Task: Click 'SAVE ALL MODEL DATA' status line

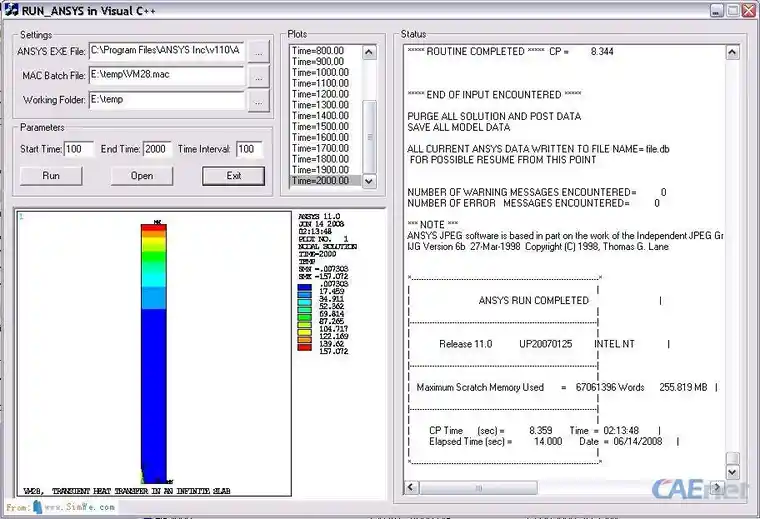Action: coord(459,127)
